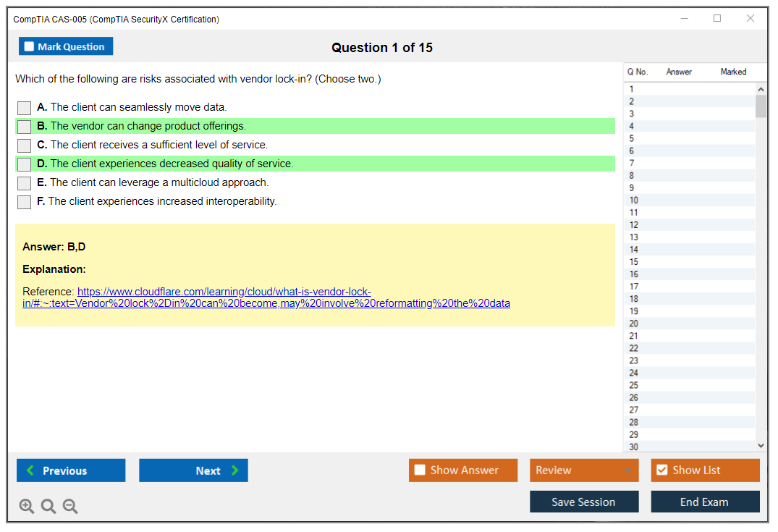
Task: Click the checkbox icon inside Mark Question button
Action: [x=28, y=46]
